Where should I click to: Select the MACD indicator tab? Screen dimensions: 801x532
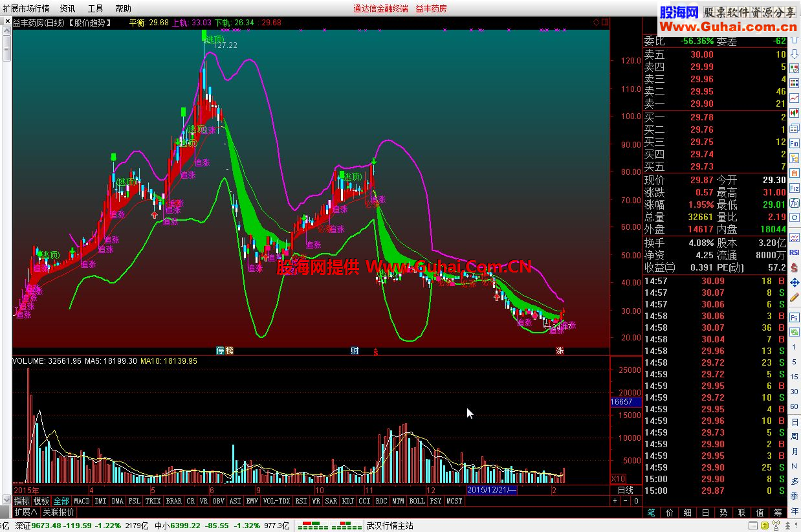82,501
